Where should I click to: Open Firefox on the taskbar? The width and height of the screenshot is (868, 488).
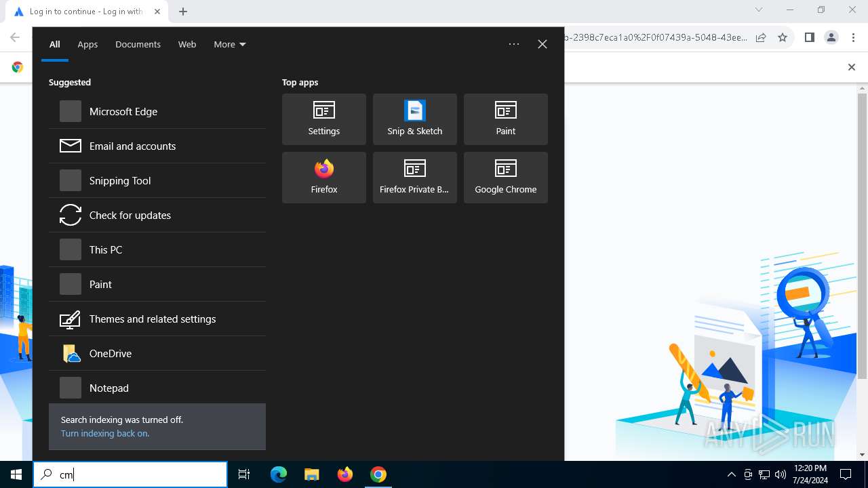[345, 474]
